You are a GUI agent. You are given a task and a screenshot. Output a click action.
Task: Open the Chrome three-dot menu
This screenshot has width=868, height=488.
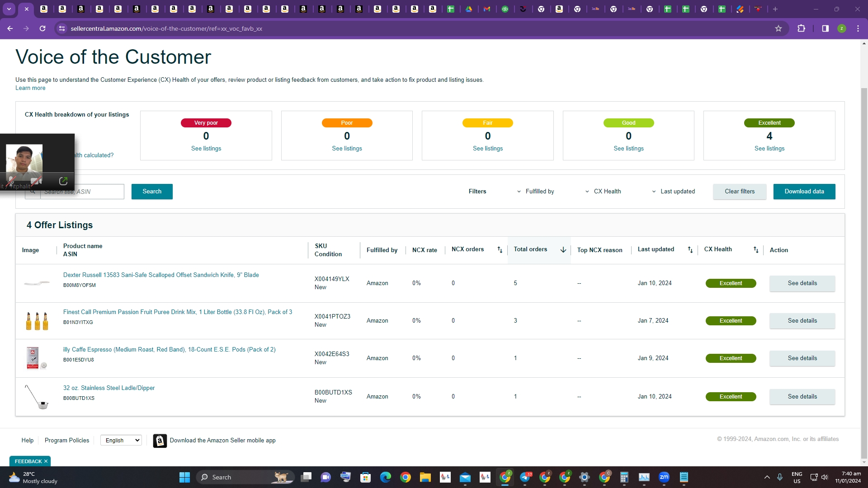pos(858,28)
